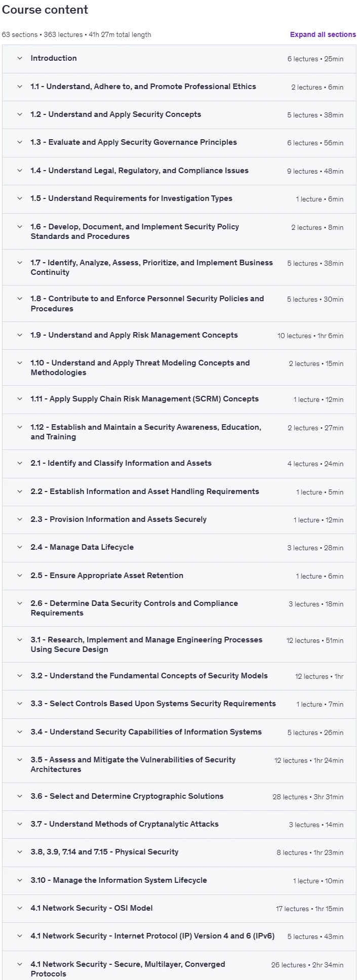Open the 1.4 Legal, Regulatory, Compliance section
Image resolution: width=359 pixels, height=980 pixels.
coord(179,171)
